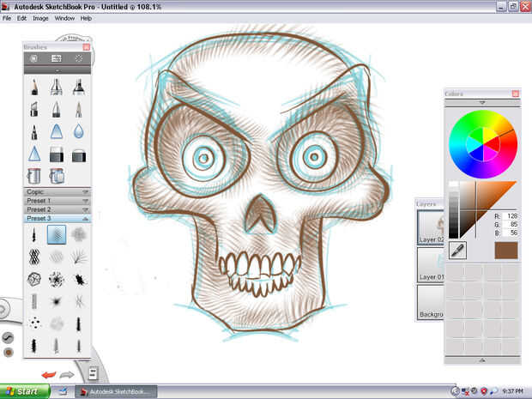This screenshot has height=399, width=532.
Task: Click the red Undo arrow
Action: [x=49, y=375]
